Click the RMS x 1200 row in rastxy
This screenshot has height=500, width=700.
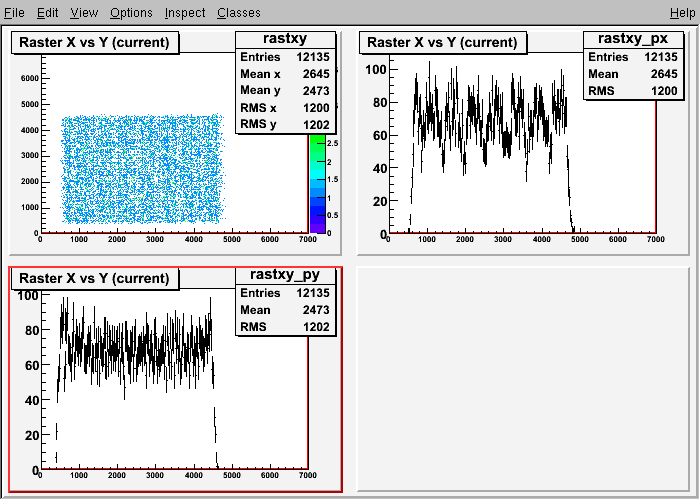point(285,108)
